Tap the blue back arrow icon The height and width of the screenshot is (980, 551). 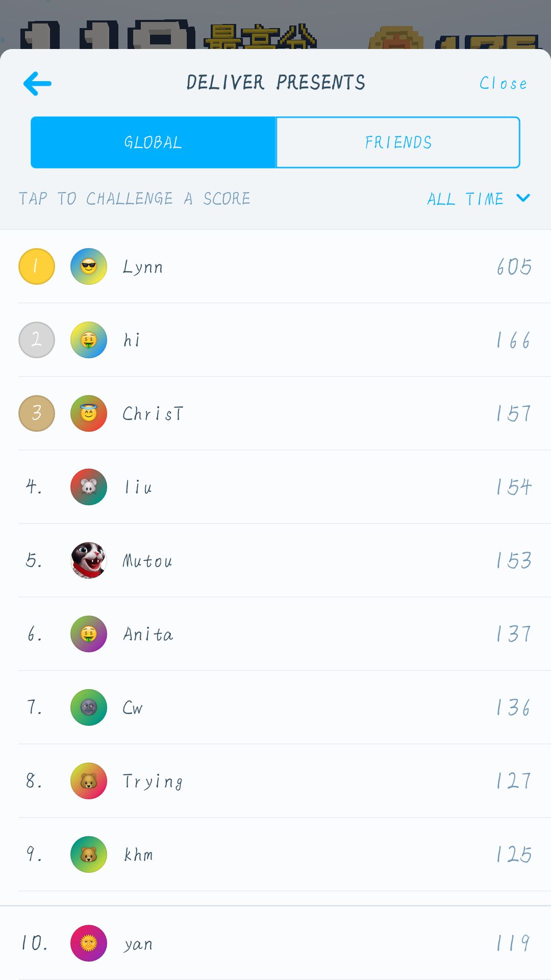click(37, 83)
